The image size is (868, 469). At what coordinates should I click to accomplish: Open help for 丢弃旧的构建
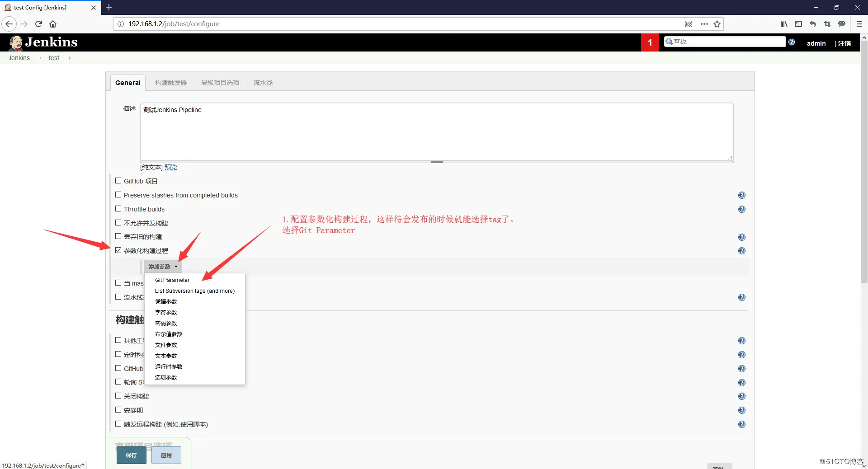741,237
